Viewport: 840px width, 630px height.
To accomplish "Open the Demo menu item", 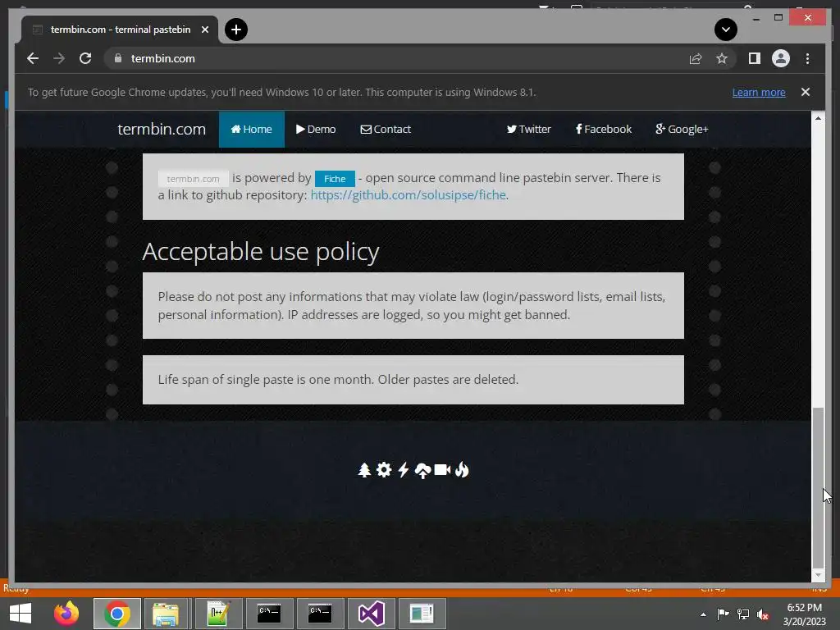I will (x=316, y=129).
